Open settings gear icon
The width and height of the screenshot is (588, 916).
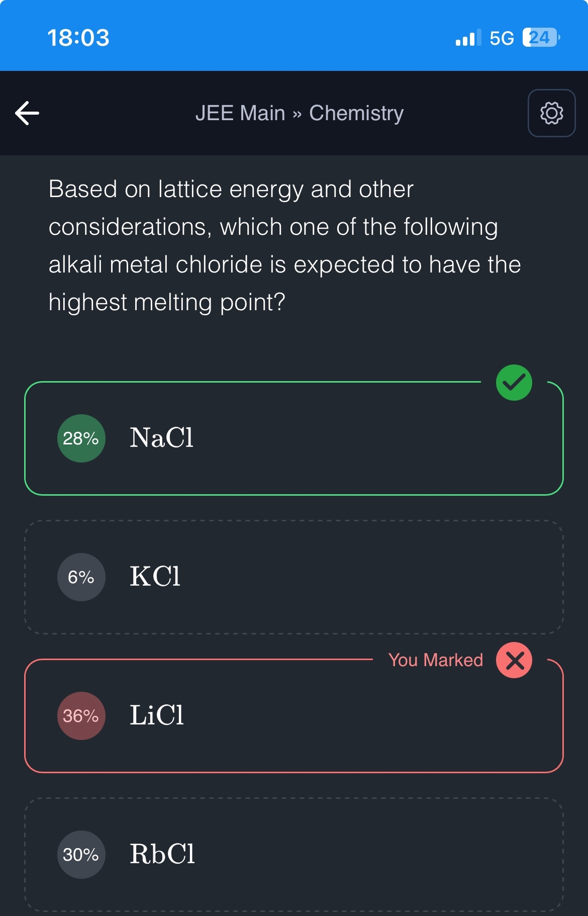coord(551,113)
